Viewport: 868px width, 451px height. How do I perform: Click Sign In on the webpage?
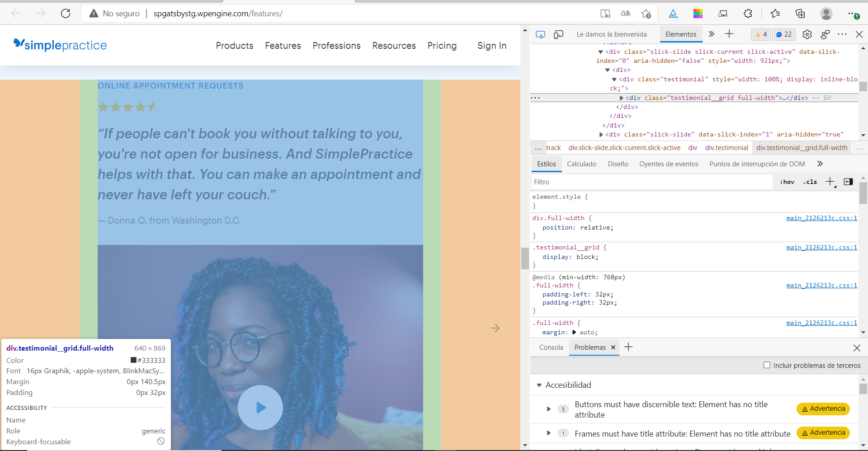click(x=491, y=46)
